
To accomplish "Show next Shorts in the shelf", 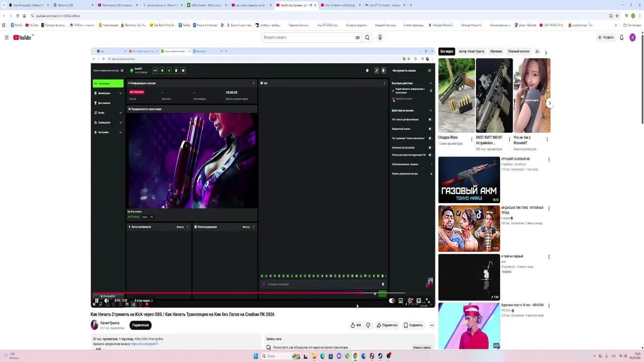I will (549, 103).
